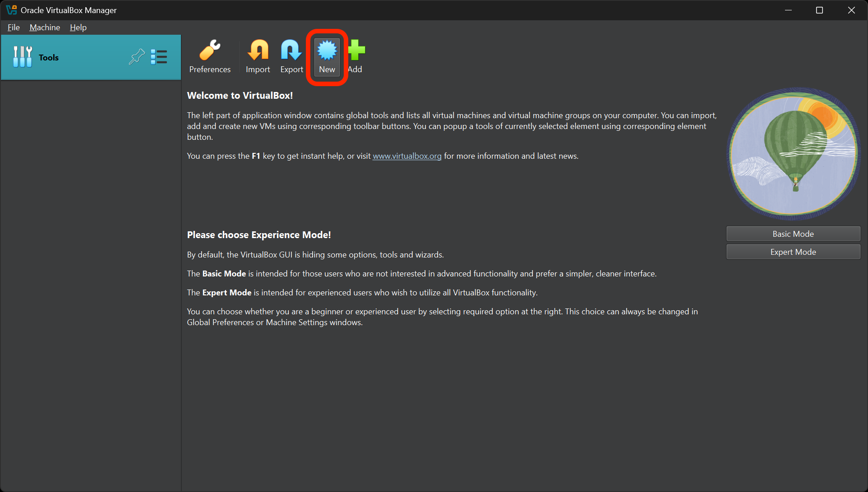Screen dimensions: 868x492
Task: Open global Preferences
Action: (209, 56)
